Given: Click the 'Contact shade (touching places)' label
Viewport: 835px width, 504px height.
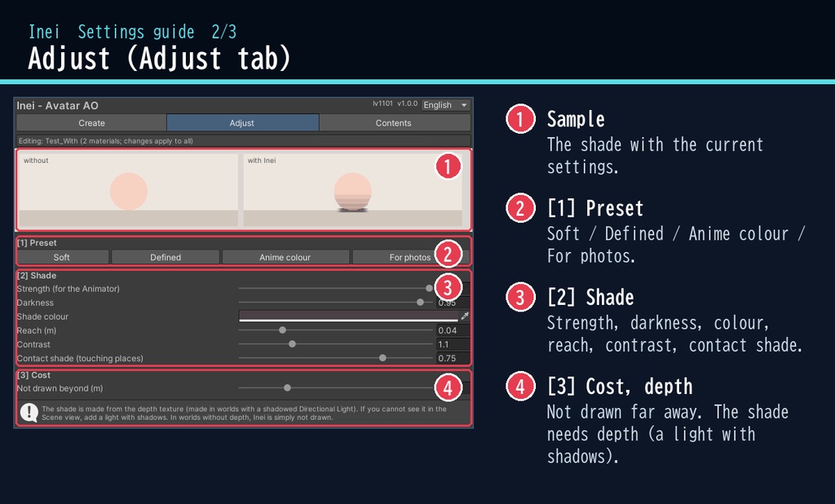Looking at the screenshot, I should [80, 359].
